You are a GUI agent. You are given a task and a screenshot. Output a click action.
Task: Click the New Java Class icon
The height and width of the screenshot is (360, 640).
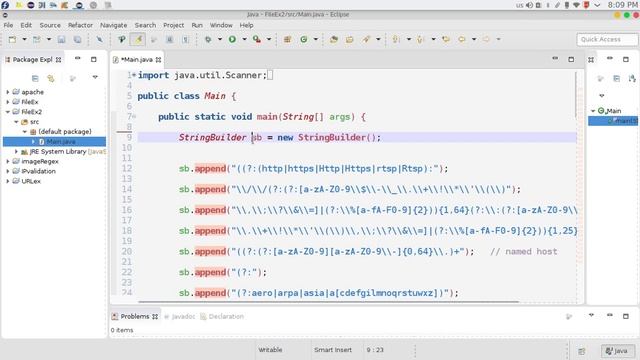(x=304, y=39)
